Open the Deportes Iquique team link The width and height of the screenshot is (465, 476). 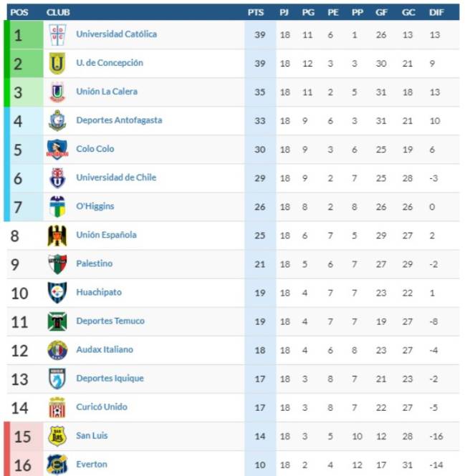click(x=110, y=378)
